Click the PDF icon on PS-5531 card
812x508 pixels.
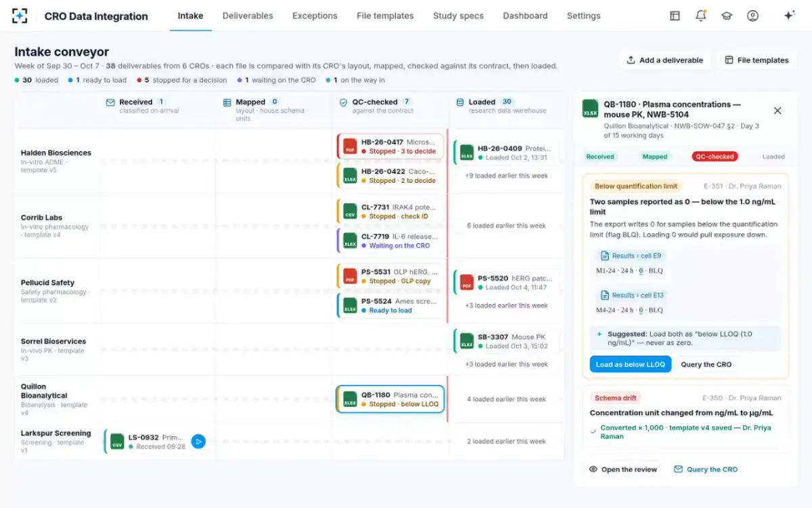click(350, 276)
